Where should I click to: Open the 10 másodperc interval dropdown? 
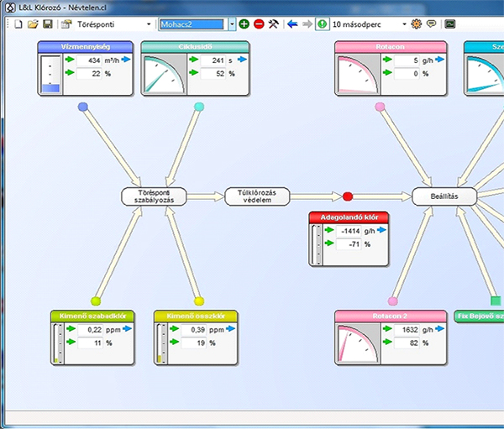pyautogui.click(x=404, y=24)
